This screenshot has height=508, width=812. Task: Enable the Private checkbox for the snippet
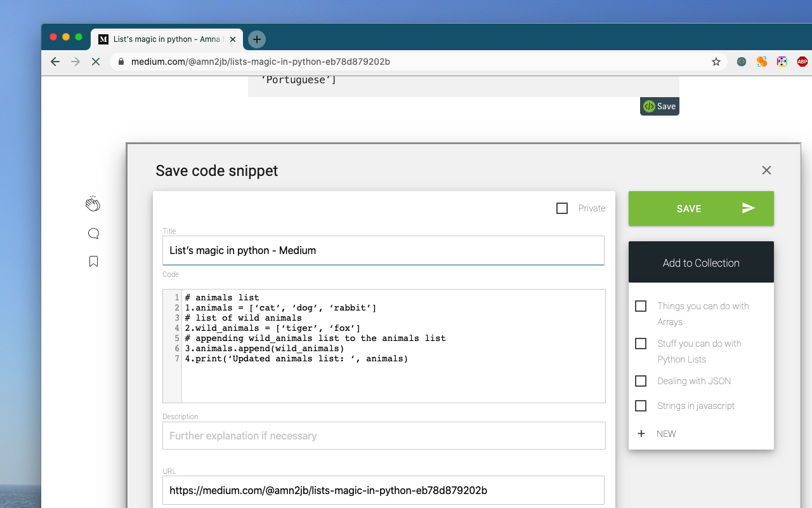[x=561, y=208]
